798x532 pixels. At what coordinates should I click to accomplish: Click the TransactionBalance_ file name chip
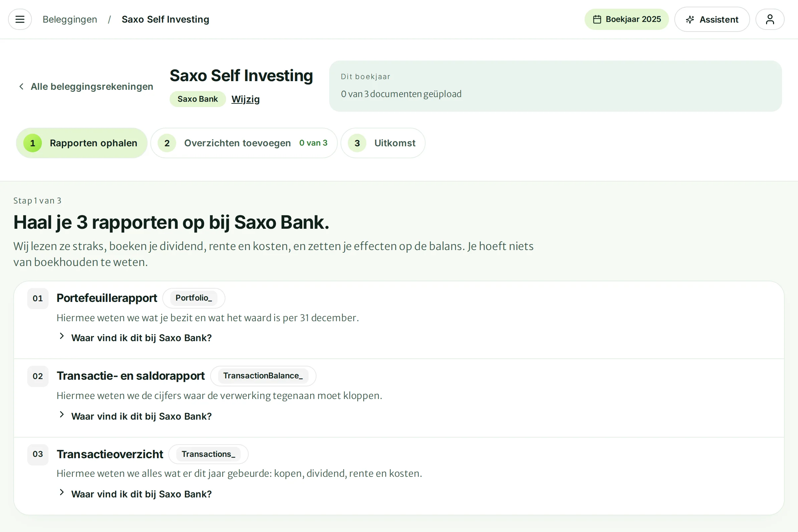coord(263,376)
